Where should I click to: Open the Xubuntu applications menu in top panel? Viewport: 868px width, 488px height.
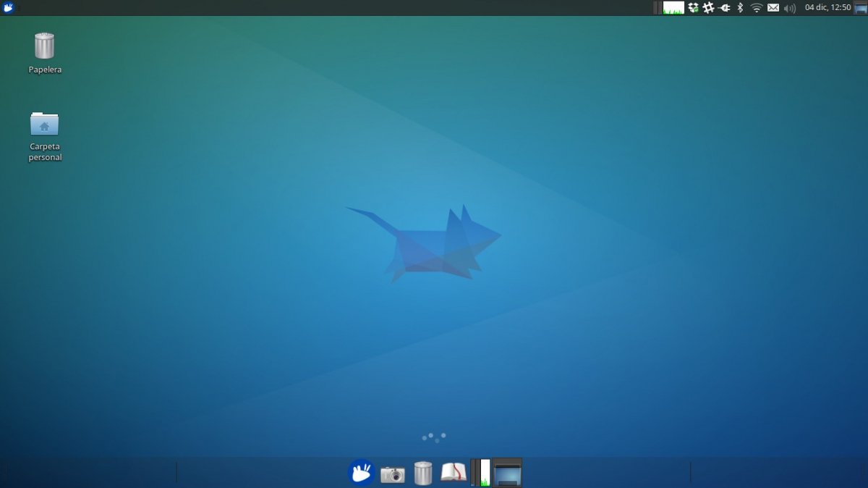click(9, 7)
